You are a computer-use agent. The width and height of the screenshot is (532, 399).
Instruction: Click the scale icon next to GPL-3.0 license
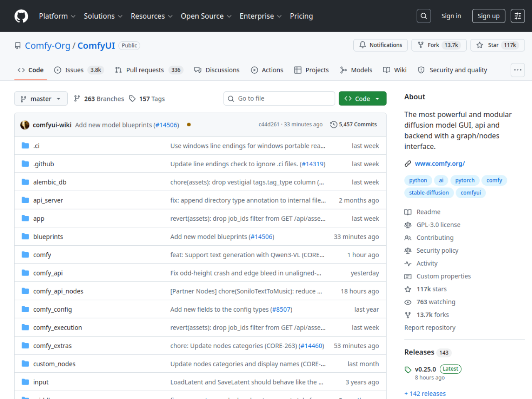pyautogui.click(x=408, y=225)
